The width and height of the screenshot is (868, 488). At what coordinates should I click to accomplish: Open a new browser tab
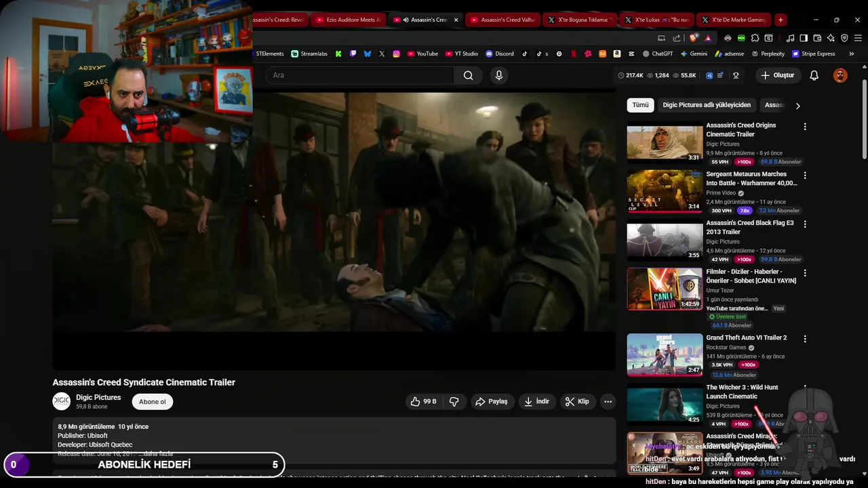[x=781, y=20]
